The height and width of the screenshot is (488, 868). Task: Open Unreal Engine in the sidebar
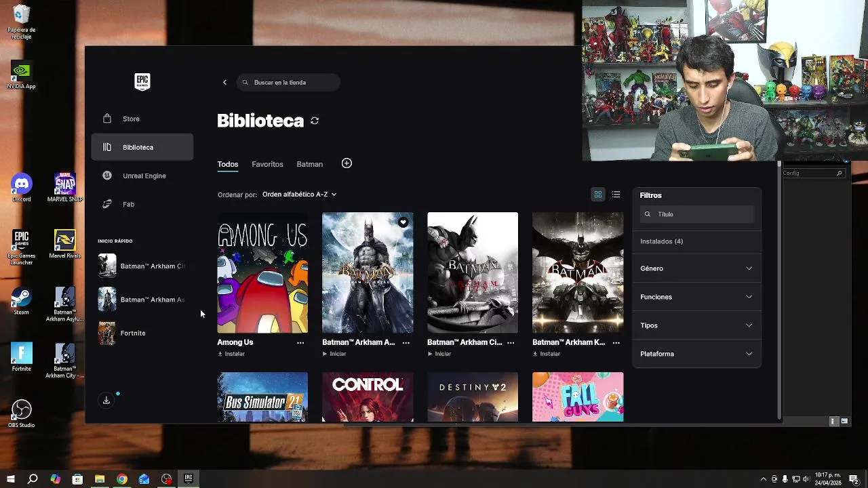[x=142, y=176]
